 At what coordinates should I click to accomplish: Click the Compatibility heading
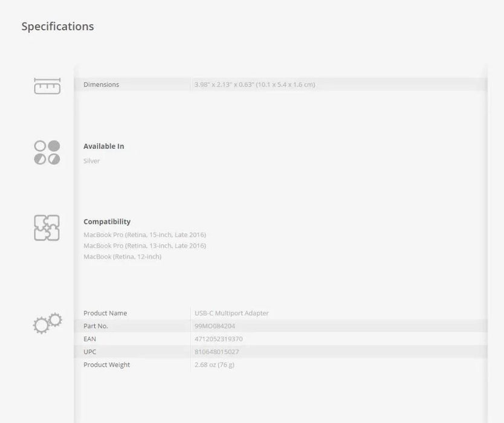coord(107,222)
